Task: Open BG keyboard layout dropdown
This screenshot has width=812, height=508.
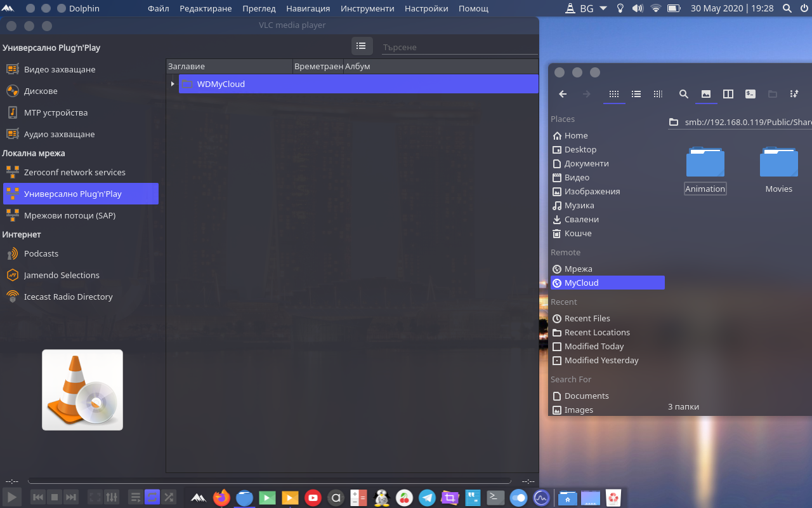Action: [x=586, y=8]
